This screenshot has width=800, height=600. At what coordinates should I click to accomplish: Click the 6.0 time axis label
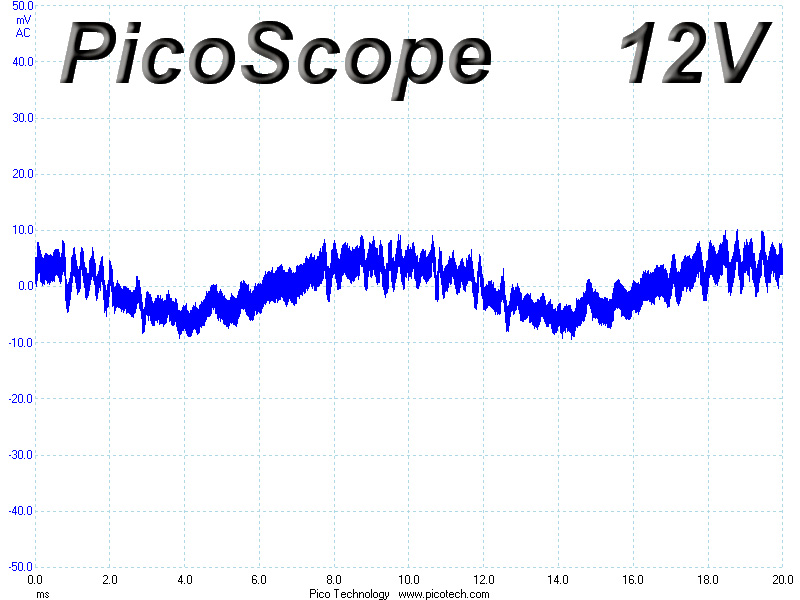[x=259, y=580]
